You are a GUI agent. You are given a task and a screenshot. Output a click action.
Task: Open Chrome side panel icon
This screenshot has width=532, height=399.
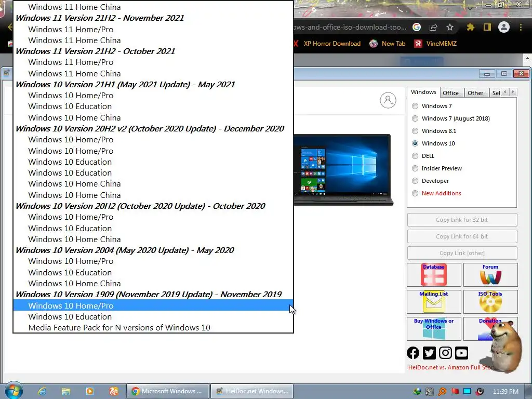487,27
